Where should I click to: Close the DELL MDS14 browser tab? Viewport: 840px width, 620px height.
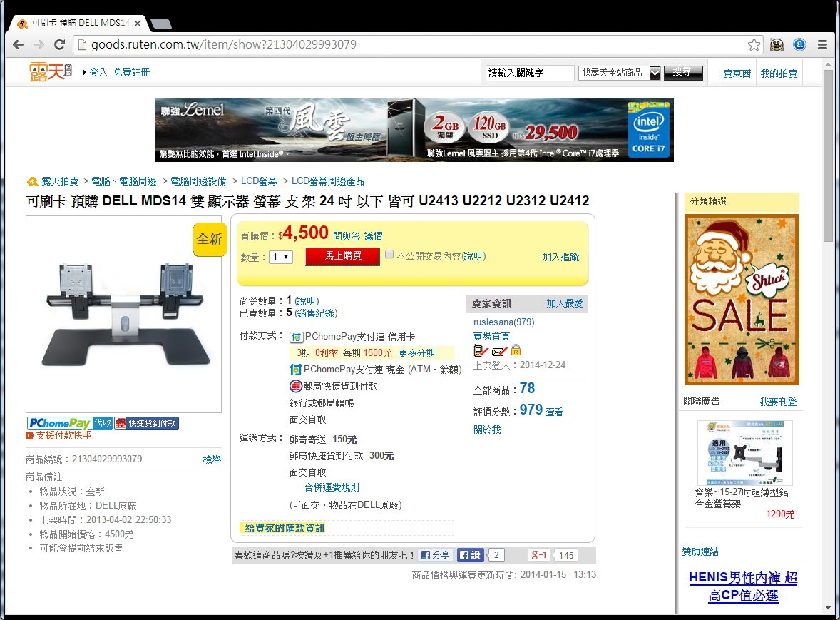tap(138, 23)
